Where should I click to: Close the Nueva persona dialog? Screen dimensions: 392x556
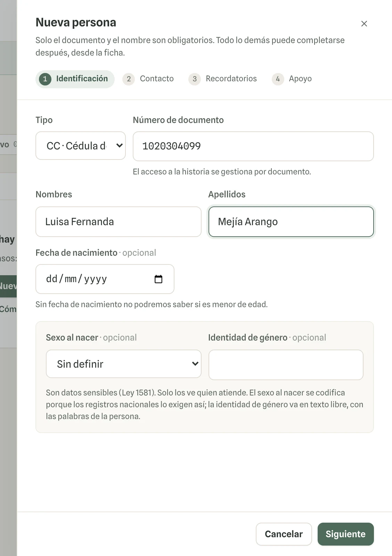364,24
